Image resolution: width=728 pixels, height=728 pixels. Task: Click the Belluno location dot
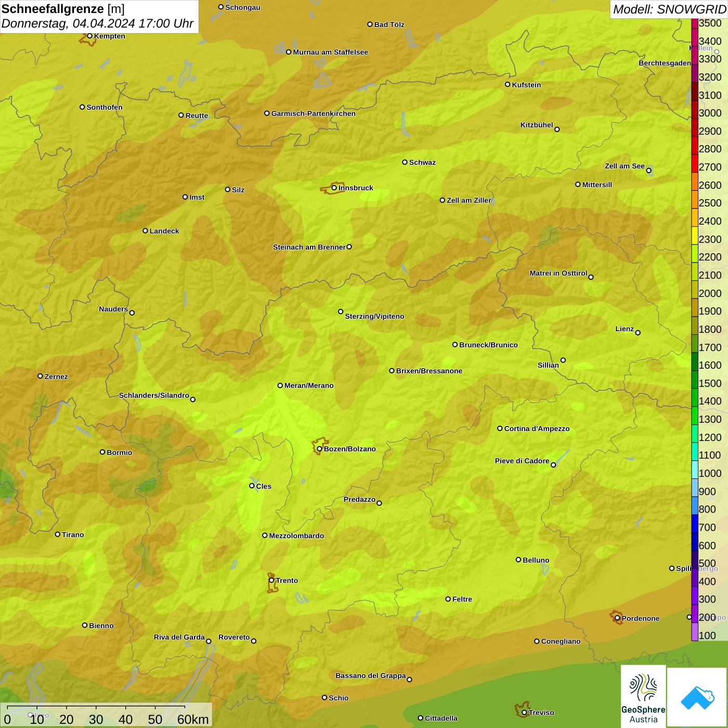518,560
